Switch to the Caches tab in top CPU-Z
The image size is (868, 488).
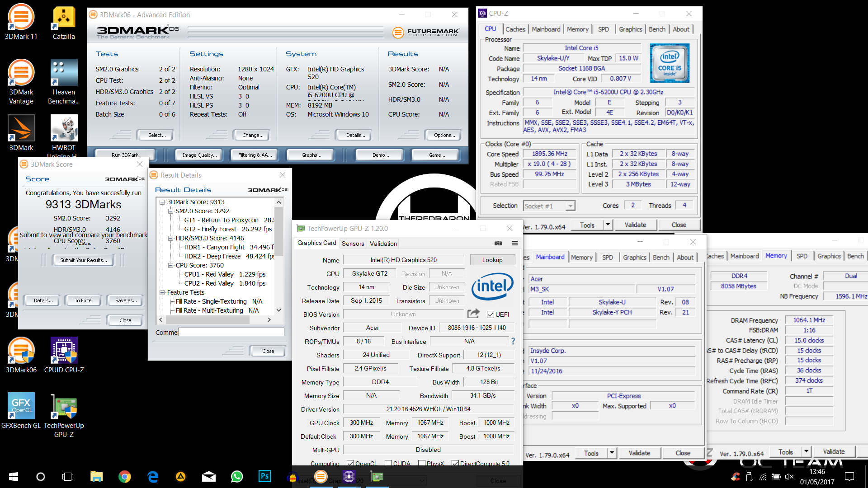click(515, 29)
